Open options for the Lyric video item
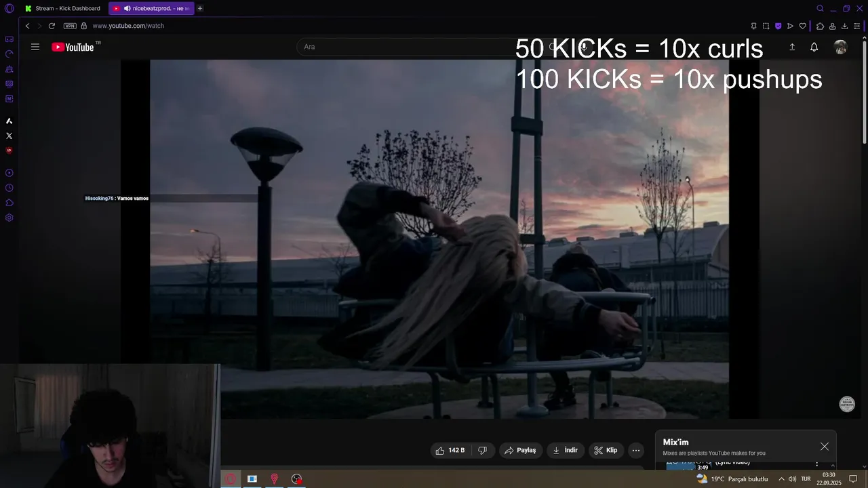The width and height of the screenshot is (868, 488). point(816,464)
